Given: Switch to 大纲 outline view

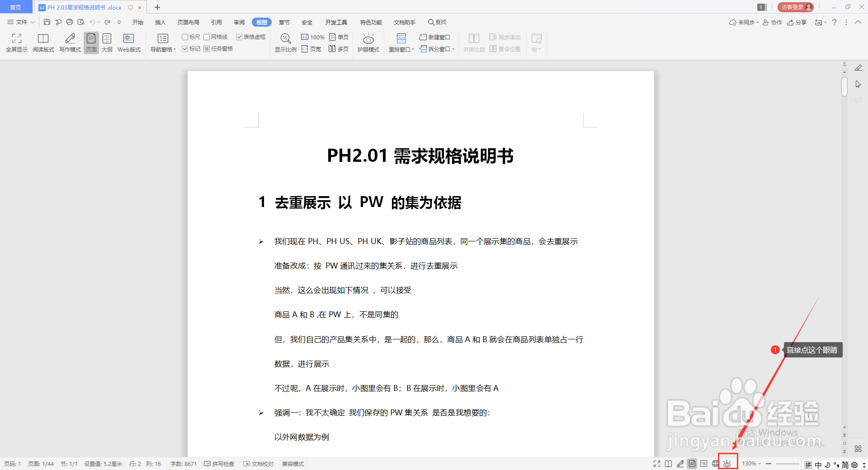Looking at the screenshot, I should point(107,42).
